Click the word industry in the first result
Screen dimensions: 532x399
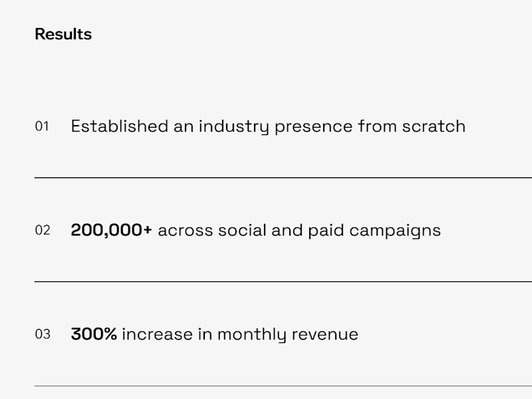[234, 127]
